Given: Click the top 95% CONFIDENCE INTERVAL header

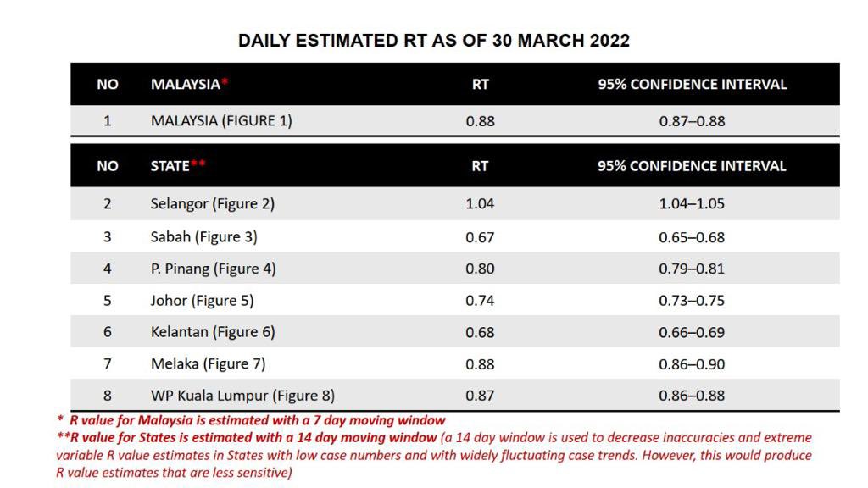Looking at the screenshot, I should (692, 84).
